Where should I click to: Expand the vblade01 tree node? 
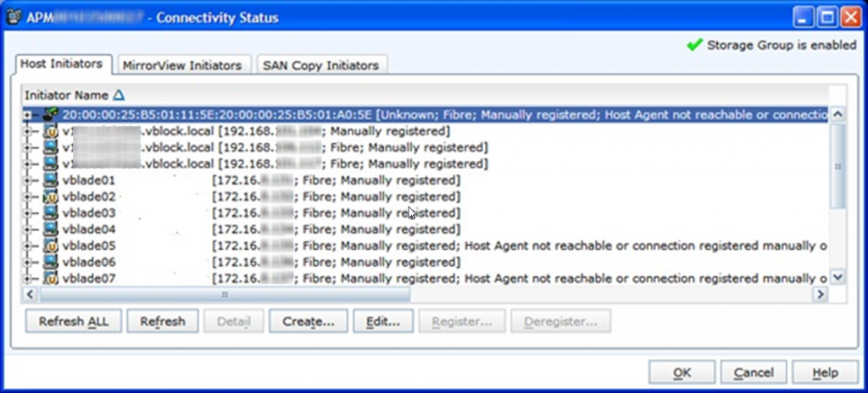(29, 180)
